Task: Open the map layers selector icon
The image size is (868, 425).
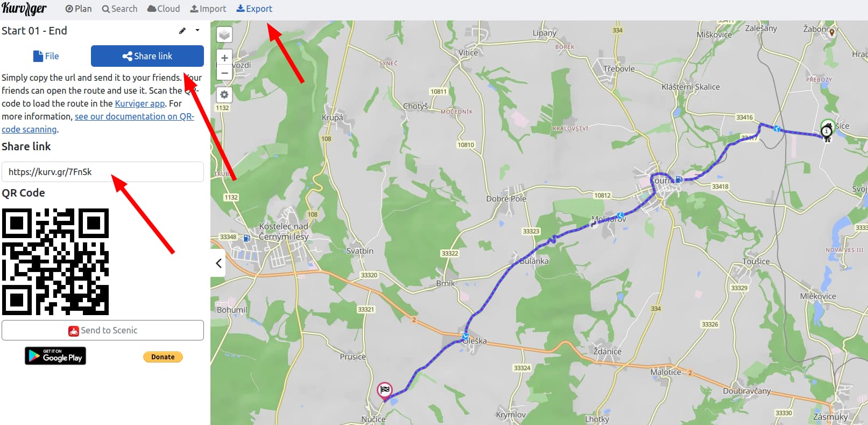Action: [x=224, y=35]
